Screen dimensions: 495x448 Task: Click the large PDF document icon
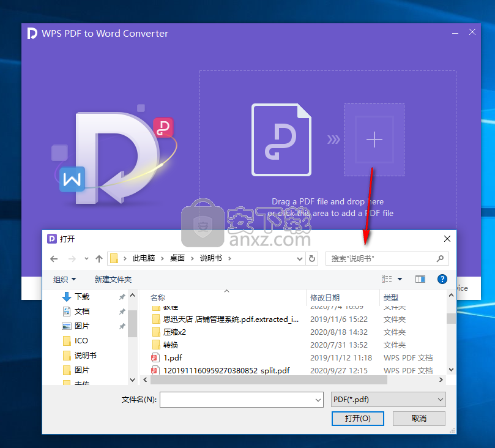(281, 140)
